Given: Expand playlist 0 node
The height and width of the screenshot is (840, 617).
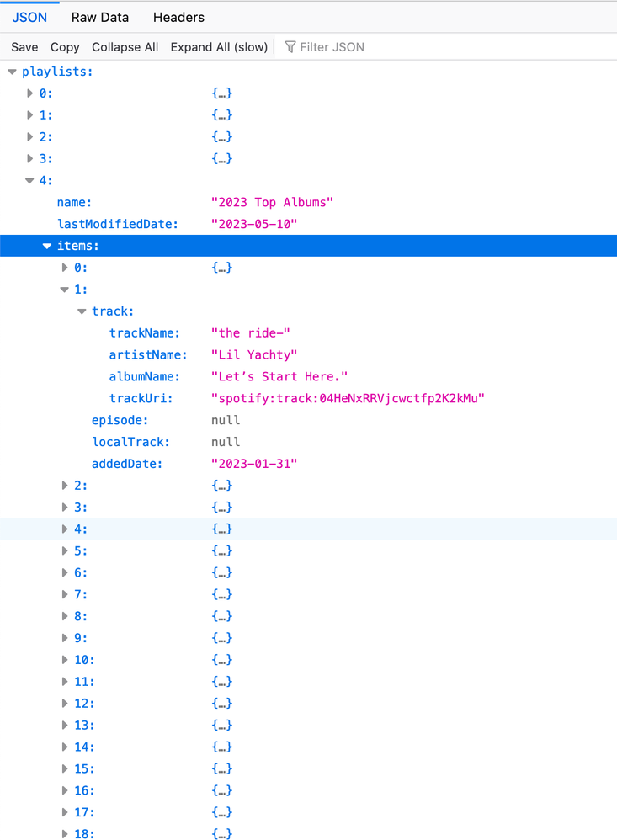Looking at the screenshot, I should 30,93.
